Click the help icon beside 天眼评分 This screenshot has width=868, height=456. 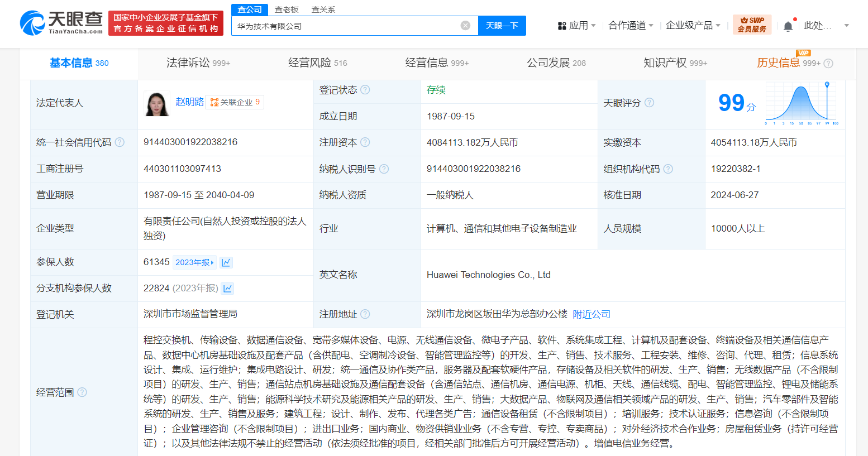click(648, 103)
